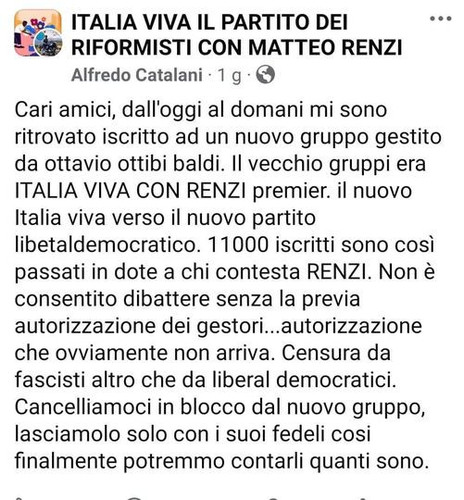Image resolution: width=464 pixels, height=500 pixels.
Task: Open the three-dot post options menu
Action: (x=440, y=19)
